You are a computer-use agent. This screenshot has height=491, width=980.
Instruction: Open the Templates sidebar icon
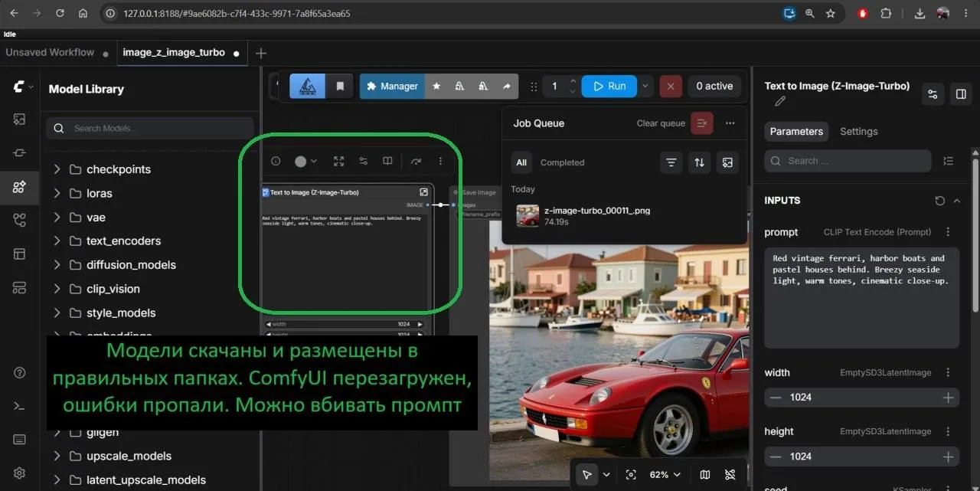[19, 254]
